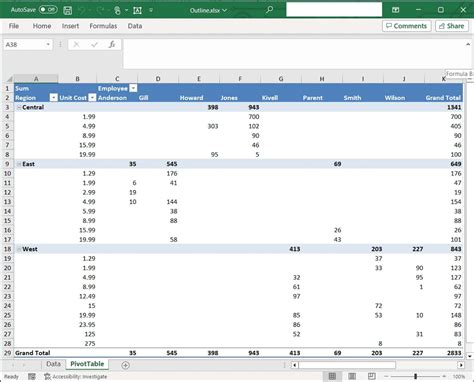Open the Unit Cost filter dropdown
This screenshot has height=382, width=474.
[92, 97]
